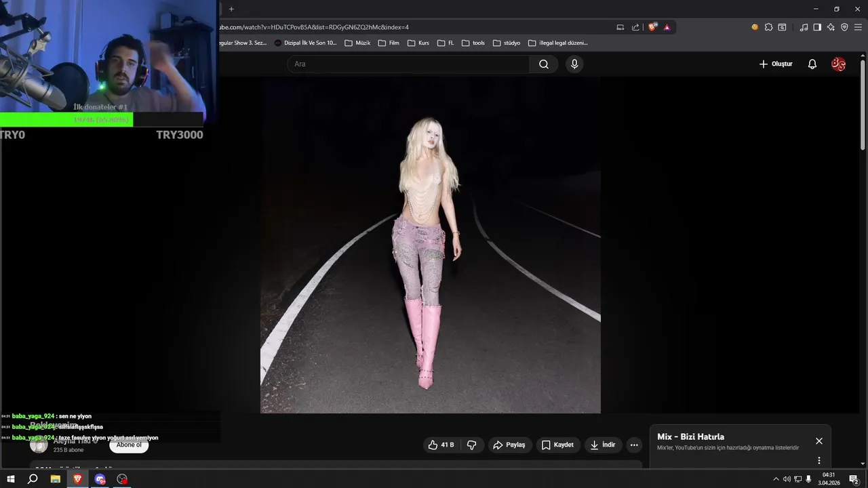
Task: Open more actions ellipsis beside İndir
Action: coord(634,445)
